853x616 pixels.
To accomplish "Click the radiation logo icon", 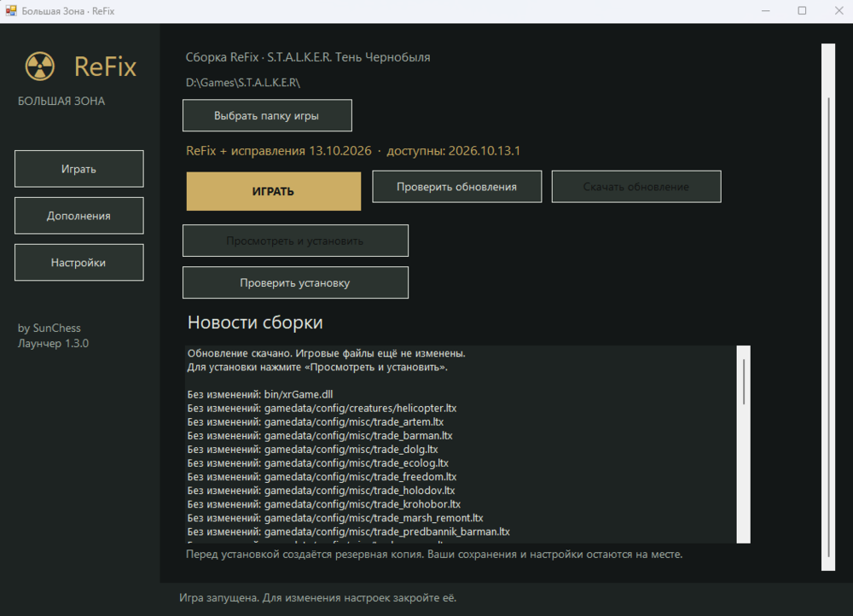I will tap(40, 67).
